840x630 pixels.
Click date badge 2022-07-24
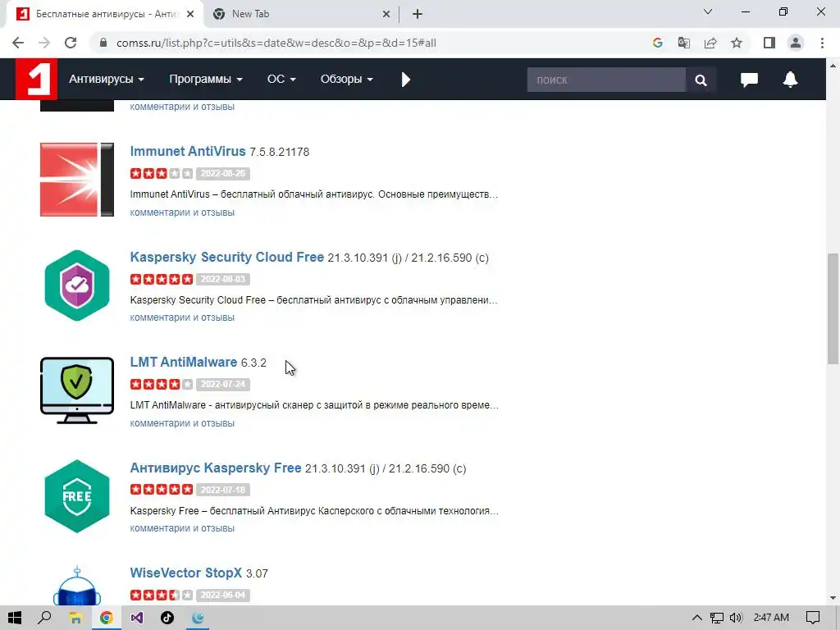[x=223, y=384]
